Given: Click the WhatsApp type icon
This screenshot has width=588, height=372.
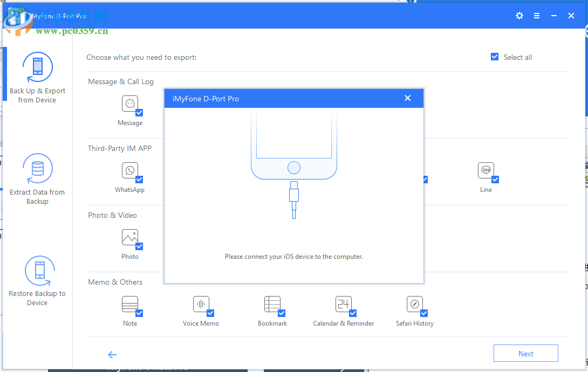Looking at the screenshot, I should tap(130, 170).
